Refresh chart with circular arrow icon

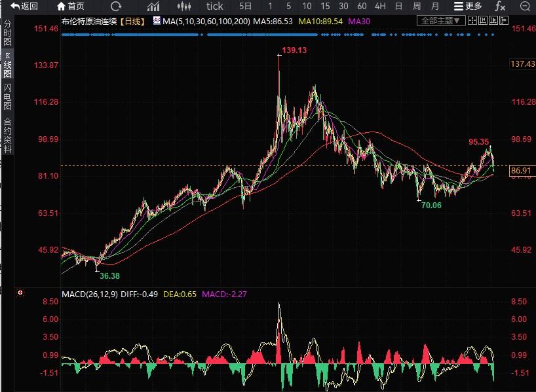[116, 6]
